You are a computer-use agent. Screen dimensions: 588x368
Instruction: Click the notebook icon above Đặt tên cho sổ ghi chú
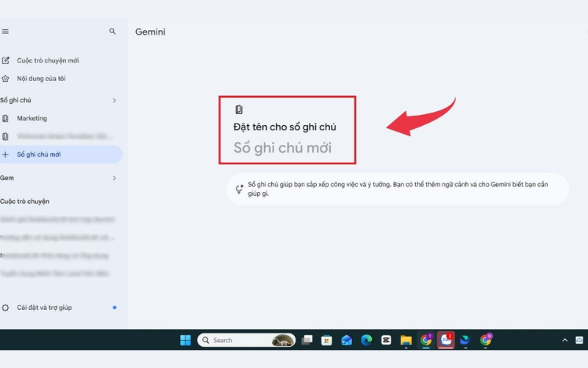(x=239, y=110)
